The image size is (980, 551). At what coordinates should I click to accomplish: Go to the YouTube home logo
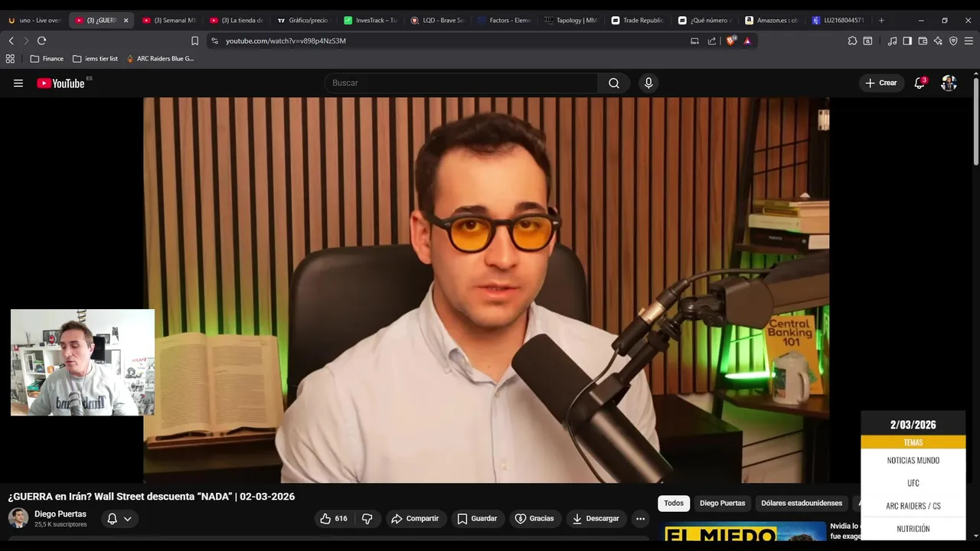61,83
